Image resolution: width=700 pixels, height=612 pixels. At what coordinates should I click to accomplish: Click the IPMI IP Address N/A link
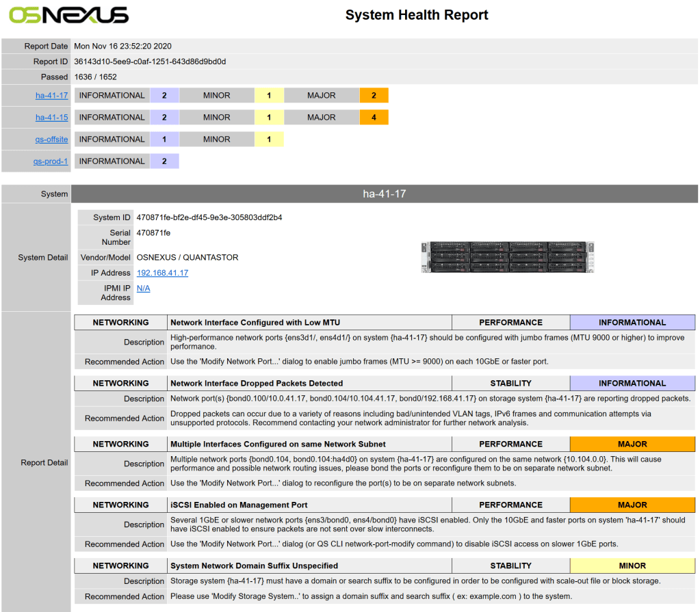pyautogui.click(x=143, y=289)
